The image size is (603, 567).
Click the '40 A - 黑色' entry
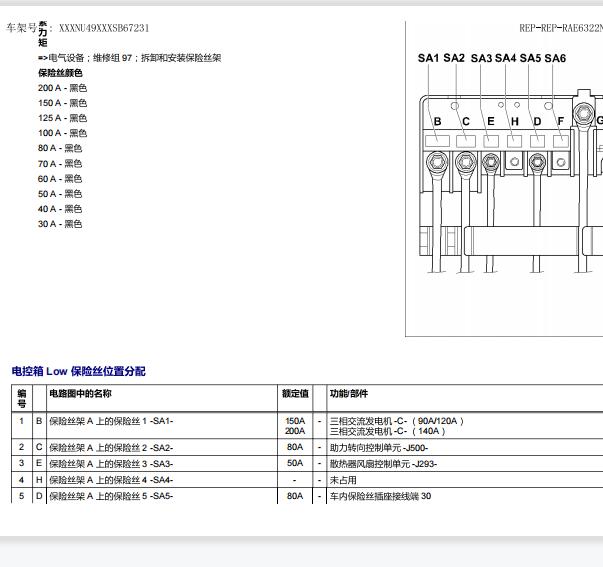(60, 209)
